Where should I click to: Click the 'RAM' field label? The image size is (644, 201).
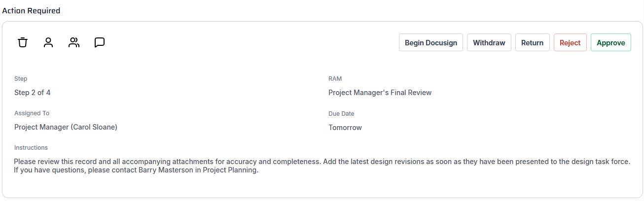tap(335, 79)
